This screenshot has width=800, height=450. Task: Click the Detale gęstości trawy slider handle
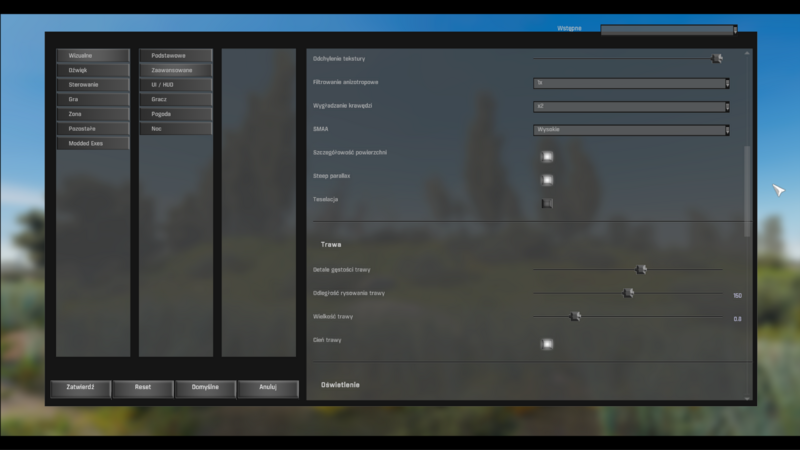pyautogui.click(x=642, y=269)
